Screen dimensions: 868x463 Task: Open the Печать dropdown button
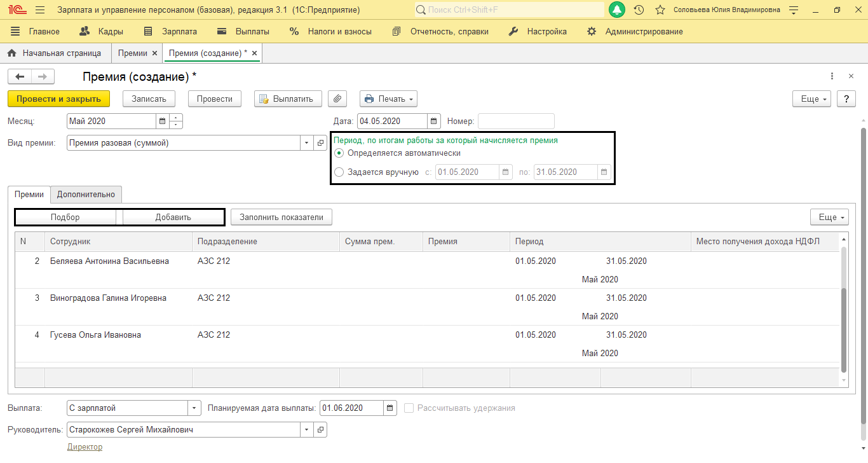[x=388, y=99]
